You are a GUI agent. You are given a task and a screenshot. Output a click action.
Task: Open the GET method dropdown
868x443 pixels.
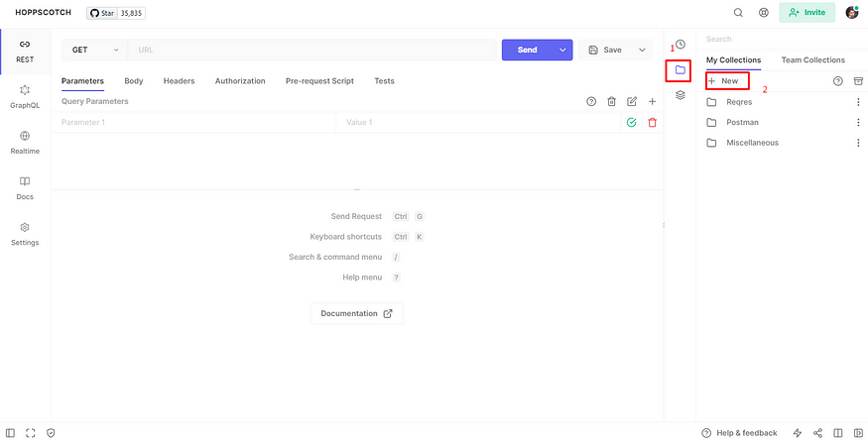coord(94,50)
